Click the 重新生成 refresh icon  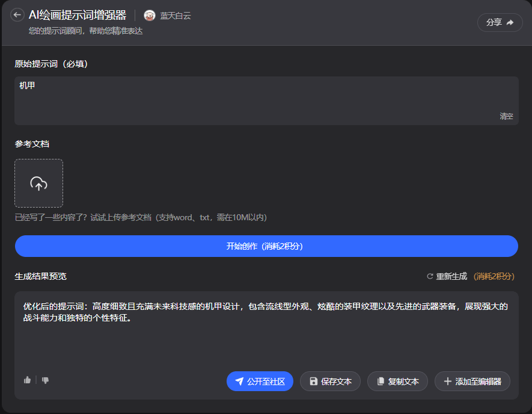point(430,276)
